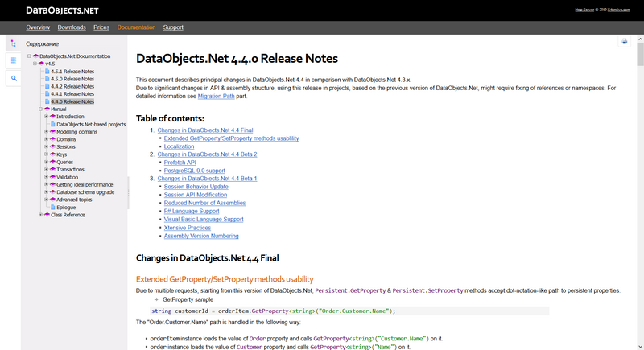The height and width of the screenshot is (350, 644).
Task: Expand the Class Reference tree node
Action: [41, 215]
